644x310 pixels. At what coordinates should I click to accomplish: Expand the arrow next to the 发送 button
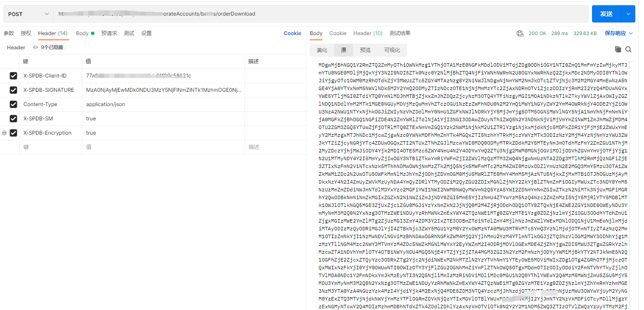(x=628, y=14)
